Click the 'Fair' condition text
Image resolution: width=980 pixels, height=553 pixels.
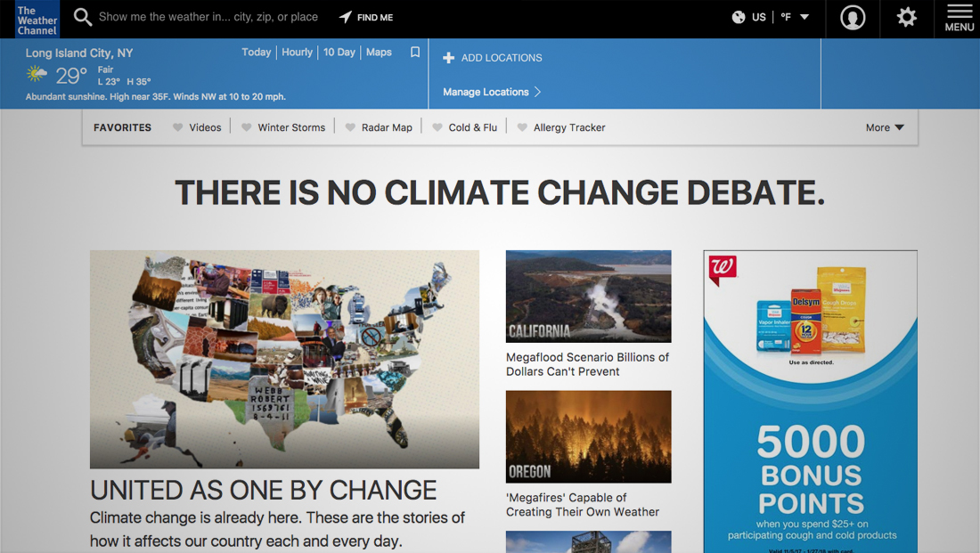106,70
